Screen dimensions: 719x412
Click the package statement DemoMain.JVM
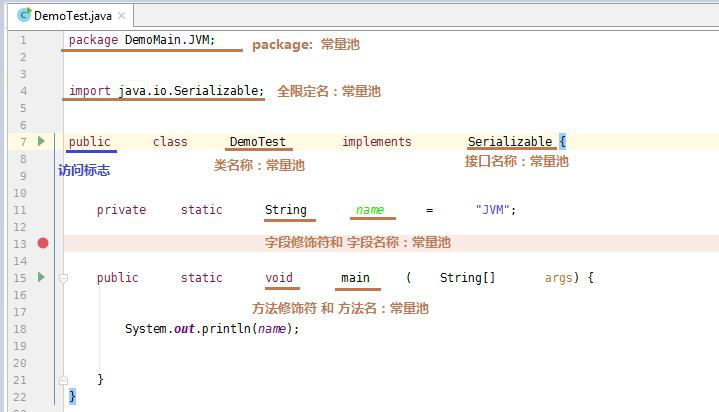point(169,41)
